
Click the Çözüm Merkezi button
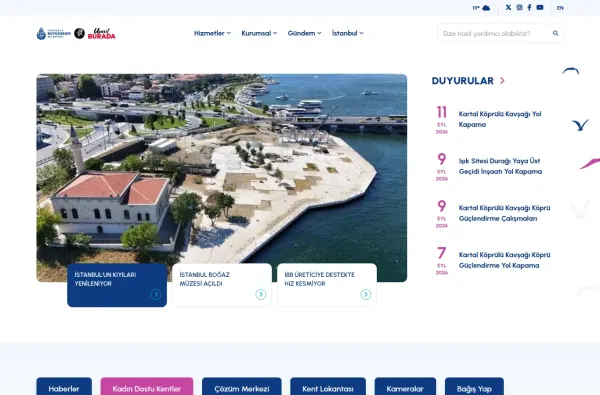(x=241, y=387)
